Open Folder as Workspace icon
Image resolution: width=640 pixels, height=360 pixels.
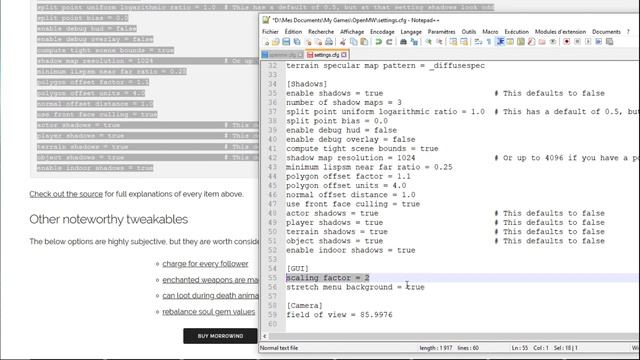click(x=542, y=42)
